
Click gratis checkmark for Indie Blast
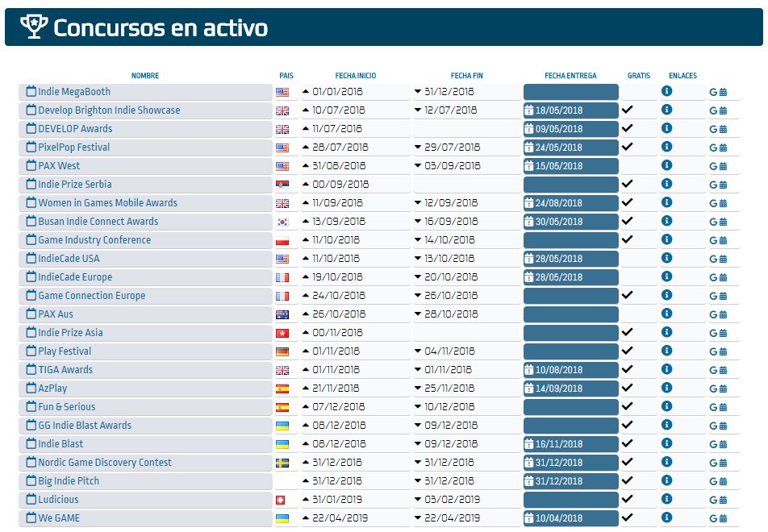[x=627, y=443]
